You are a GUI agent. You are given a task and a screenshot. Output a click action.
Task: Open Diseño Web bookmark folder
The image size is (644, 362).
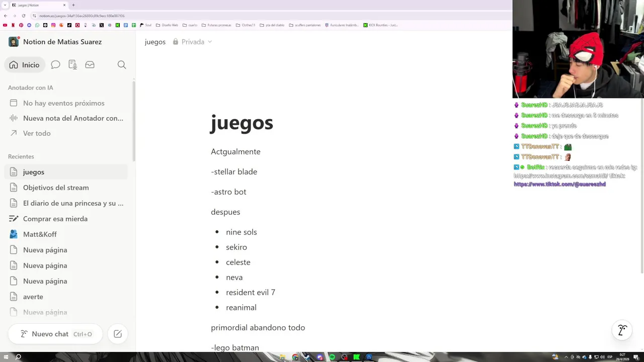pyautogui.click(x=167, y=25)
